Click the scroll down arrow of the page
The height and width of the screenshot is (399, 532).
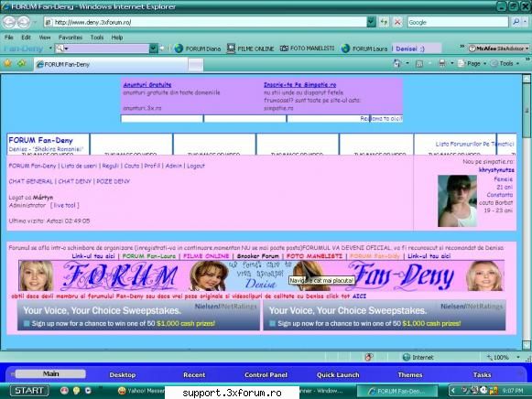(x=527, y=345)
